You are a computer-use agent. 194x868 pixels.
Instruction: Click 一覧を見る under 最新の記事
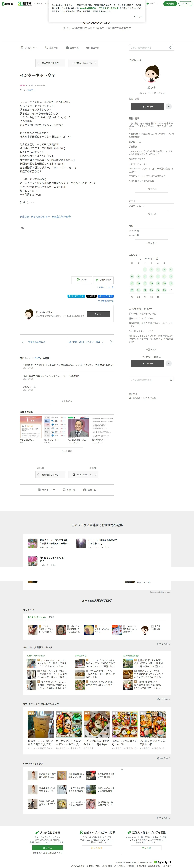tap(151, 189)
